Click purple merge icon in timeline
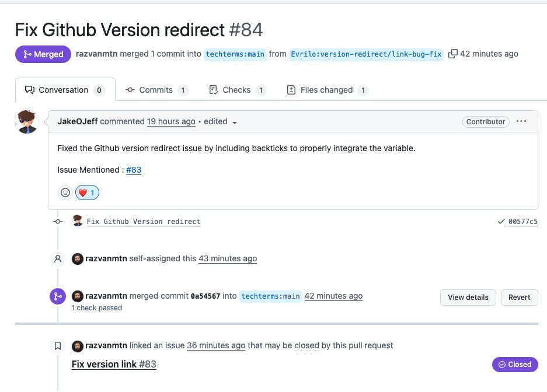This screenshot has height=392, width=547. click(x=58, y=296)
